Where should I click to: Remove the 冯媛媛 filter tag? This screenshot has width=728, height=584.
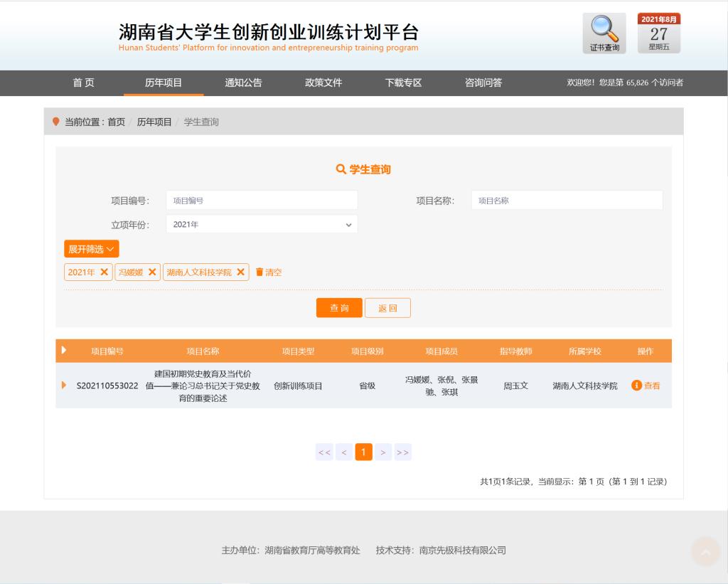click(152, 272)
